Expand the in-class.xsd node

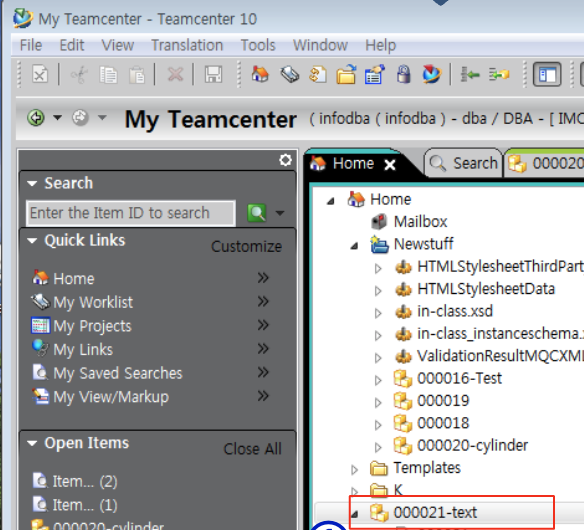coord(378,313)
